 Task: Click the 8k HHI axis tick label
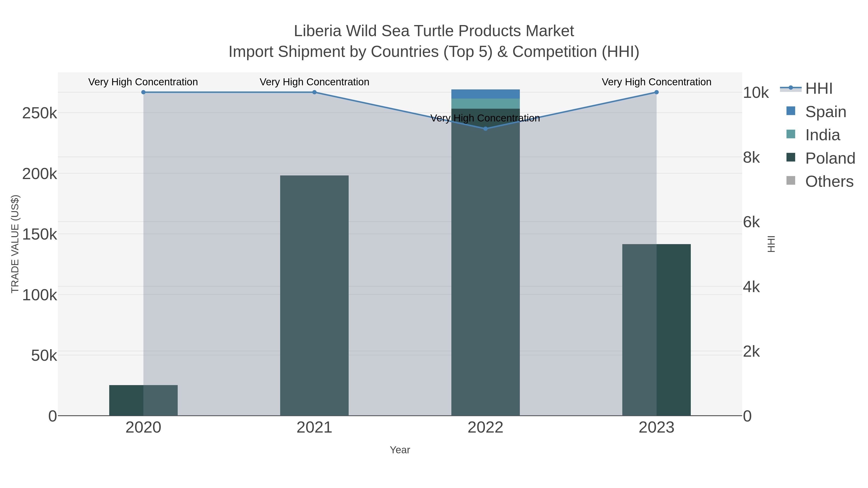click(751, 157)
